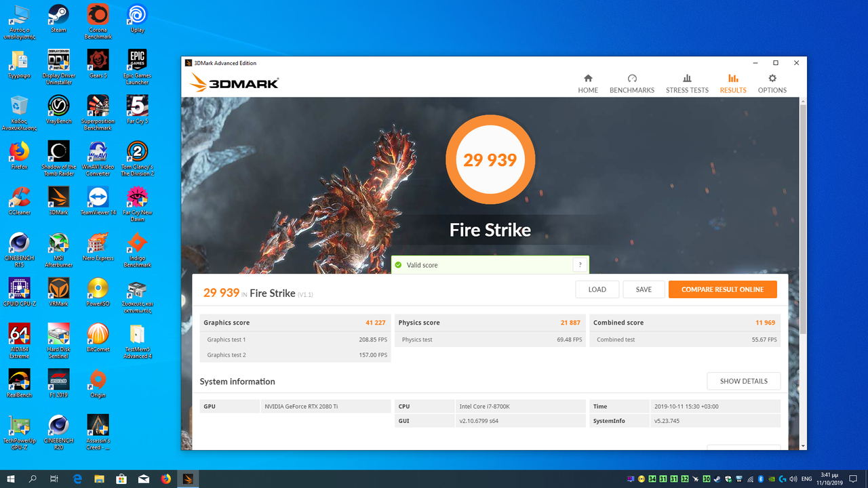Click the Physics score value 21 887
This screenshot has width=868, height=488.
[x=570, y=323]
